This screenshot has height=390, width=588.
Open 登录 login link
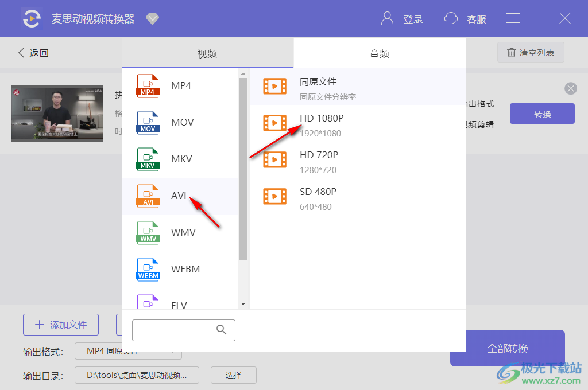point(413,19)
